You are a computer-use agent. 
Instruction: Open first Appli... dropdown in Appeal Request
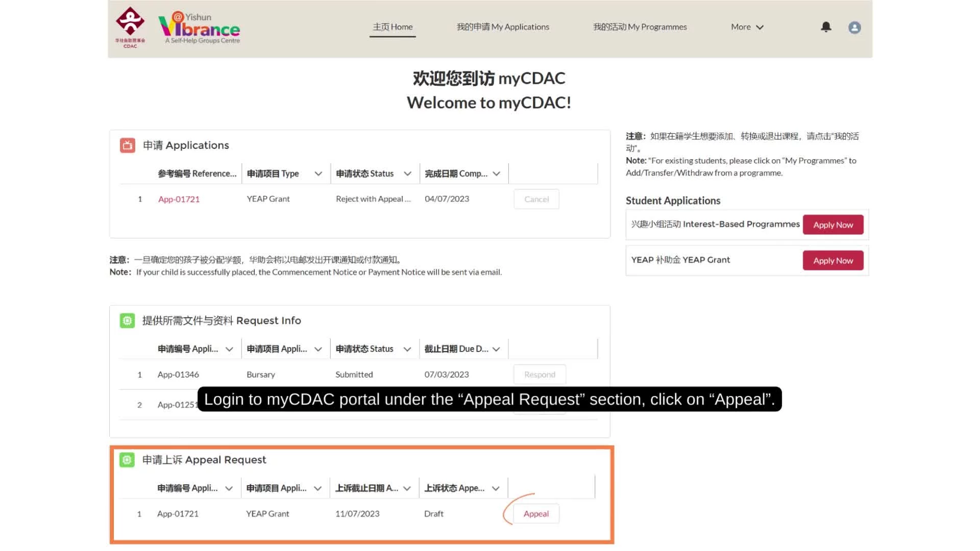229,488
